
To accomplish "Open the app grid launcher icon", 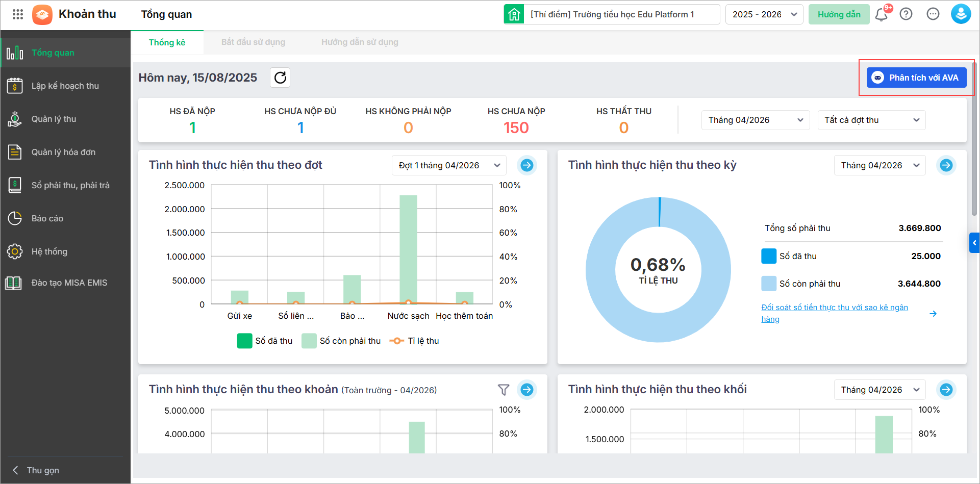I will point(18,14).
